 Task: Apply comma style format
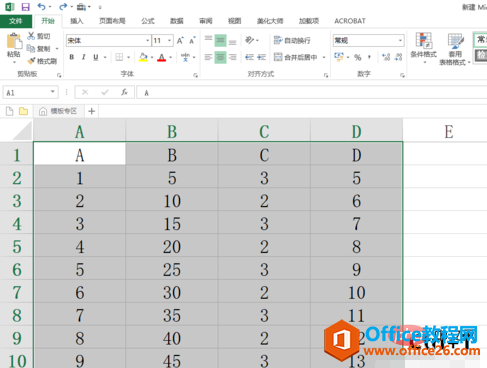(369, 57)
